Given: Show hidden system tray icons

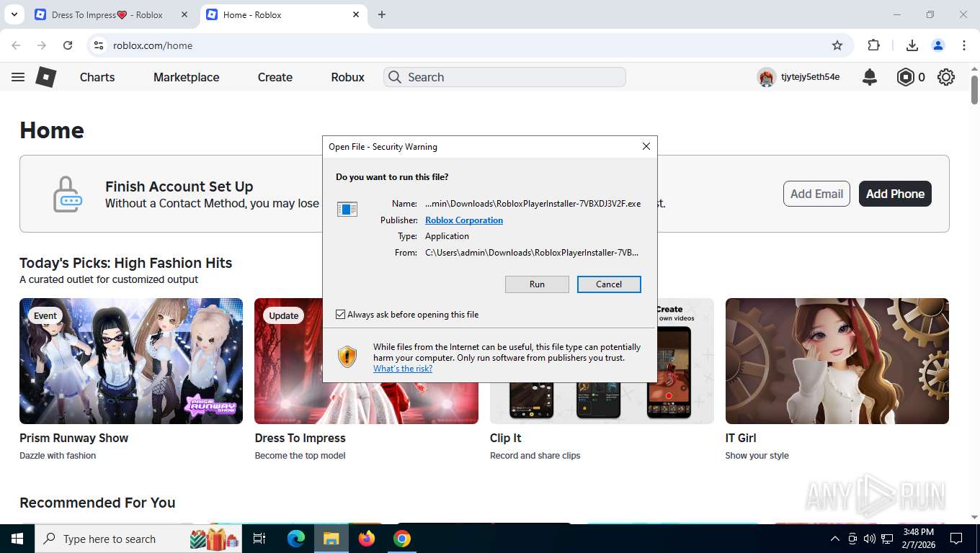Looking at the screenshot, I should coord(835,539).
